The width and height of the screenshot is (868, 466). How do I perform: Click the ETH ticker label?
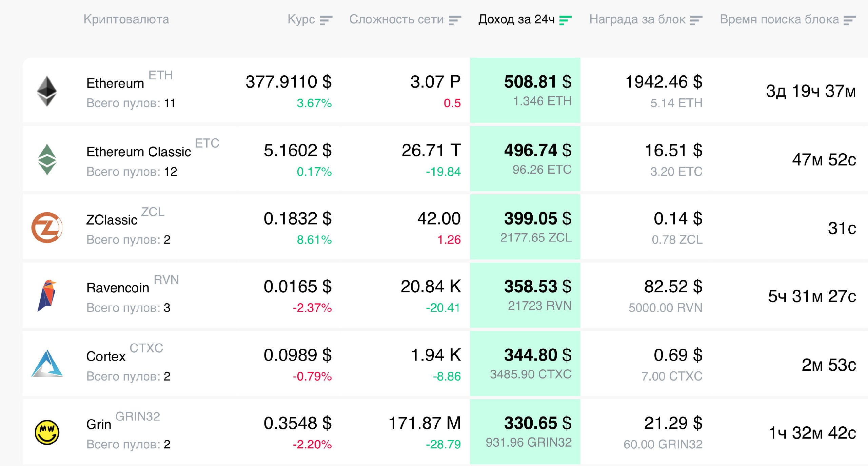coord(161,75)
